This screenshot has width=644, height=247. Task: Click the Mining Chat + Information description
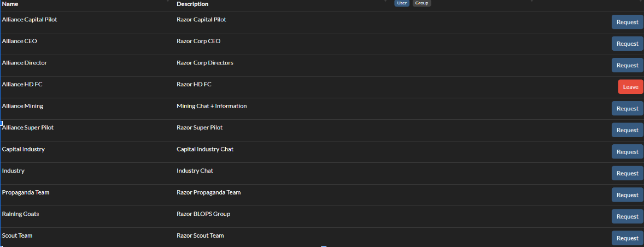(211, 106)
